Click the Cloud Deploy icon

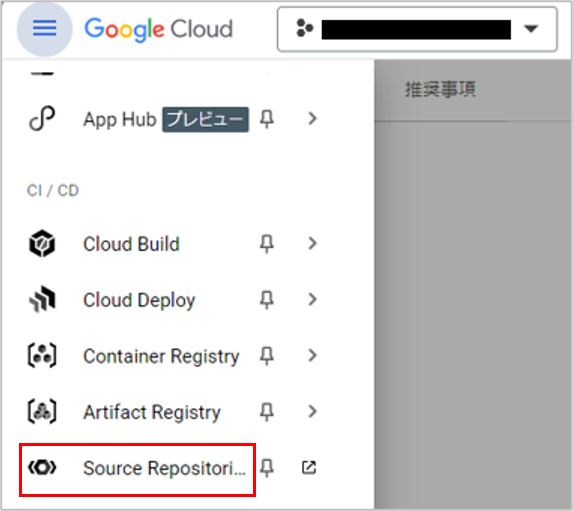coord(42,299)
